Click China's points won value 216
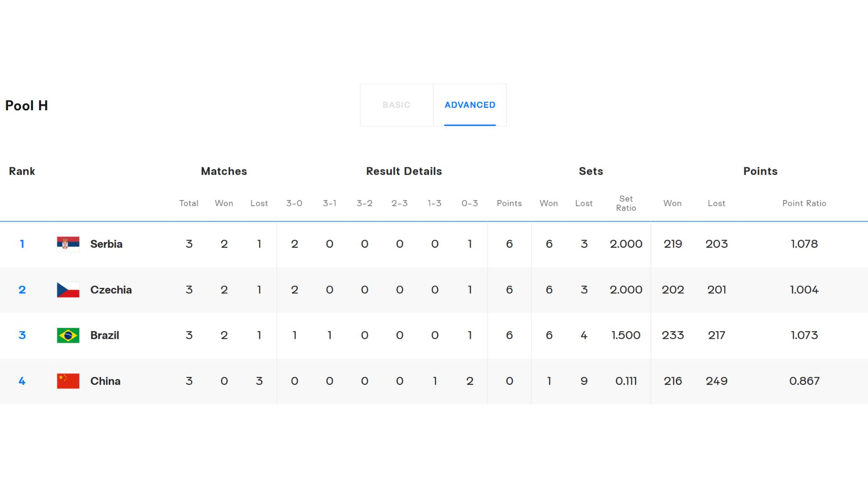 tap(673, 381)
